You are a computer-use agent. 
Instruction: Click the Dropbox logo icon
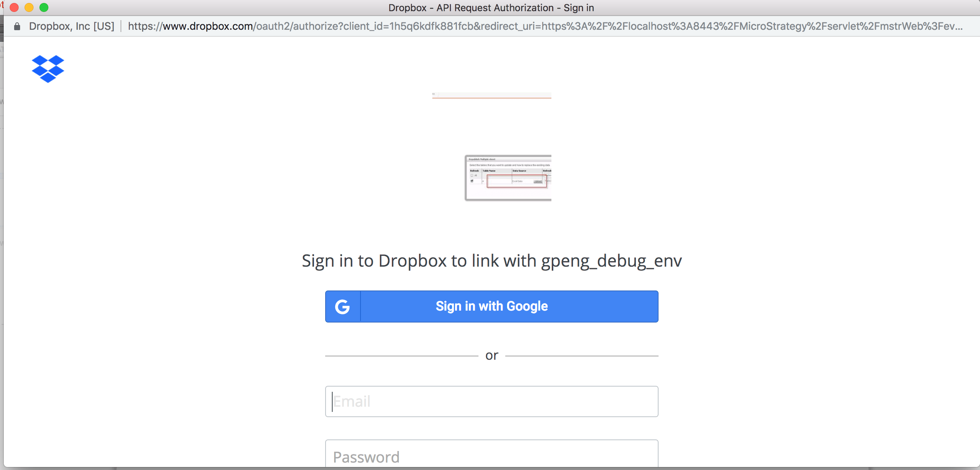(x=48, y=69)
